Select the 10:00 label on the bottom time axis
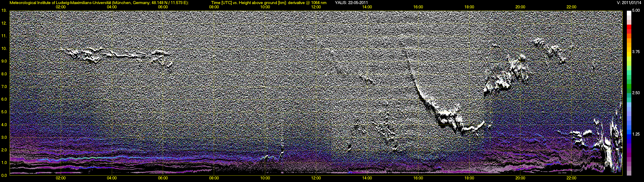Image resolution: width=644 pixels, height=182 pixels. pos(265,178)
